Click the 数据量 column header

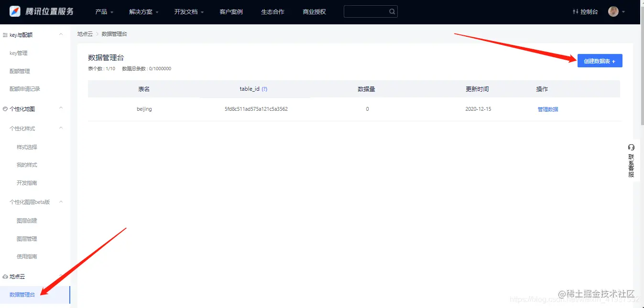point(366,89)
